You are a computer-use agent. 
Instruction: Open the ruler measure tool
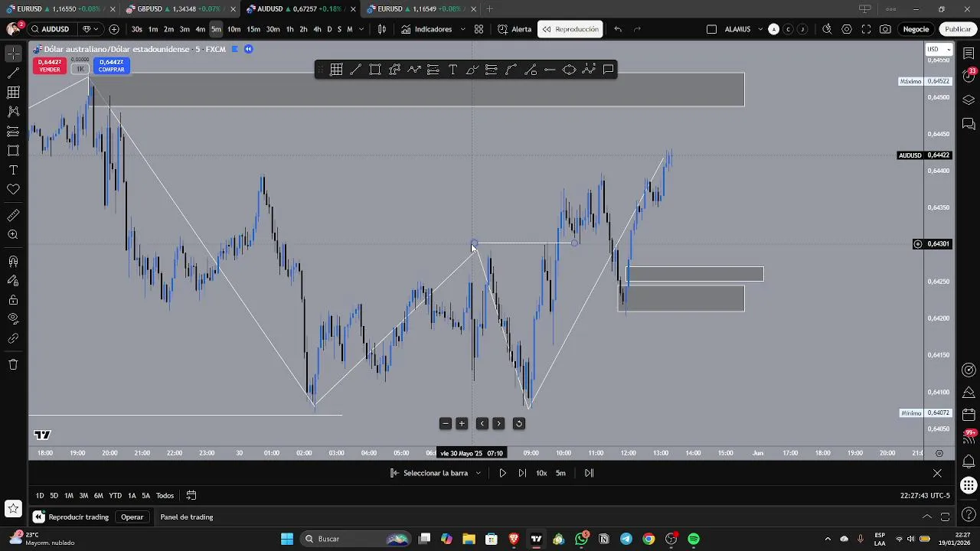pyautogui.click(x=13, y=216)
